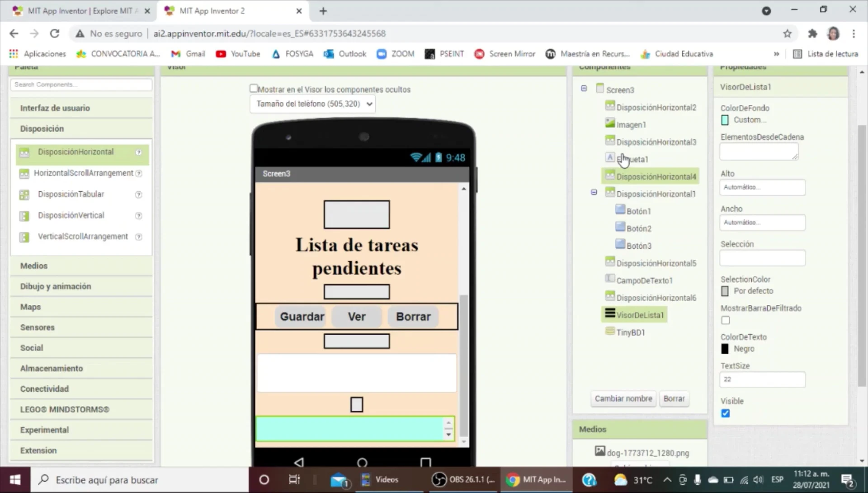
Task: Open help for VerticalScrollArrangement component
Action: [139, 237]
